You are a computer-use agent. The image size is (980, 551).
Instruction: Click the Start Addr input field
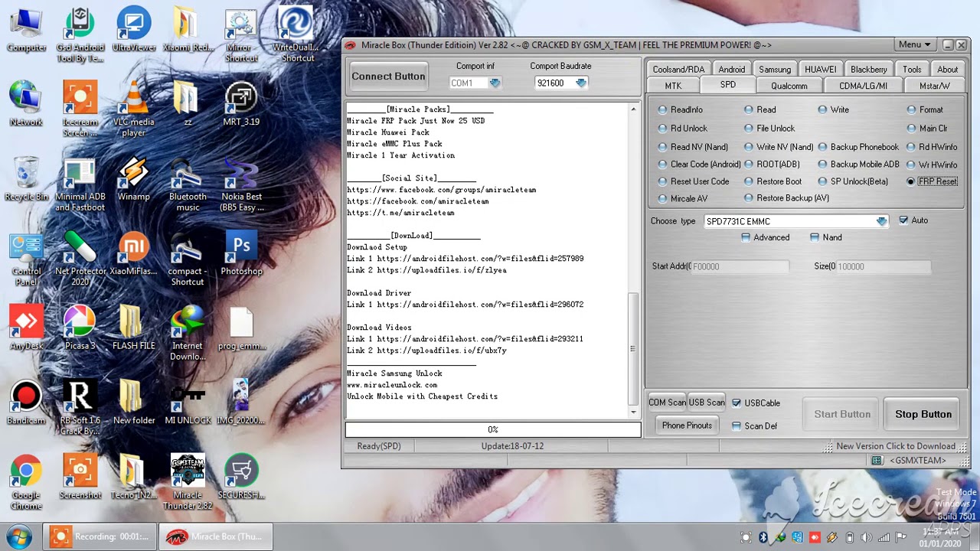click(x=739, y=266)
